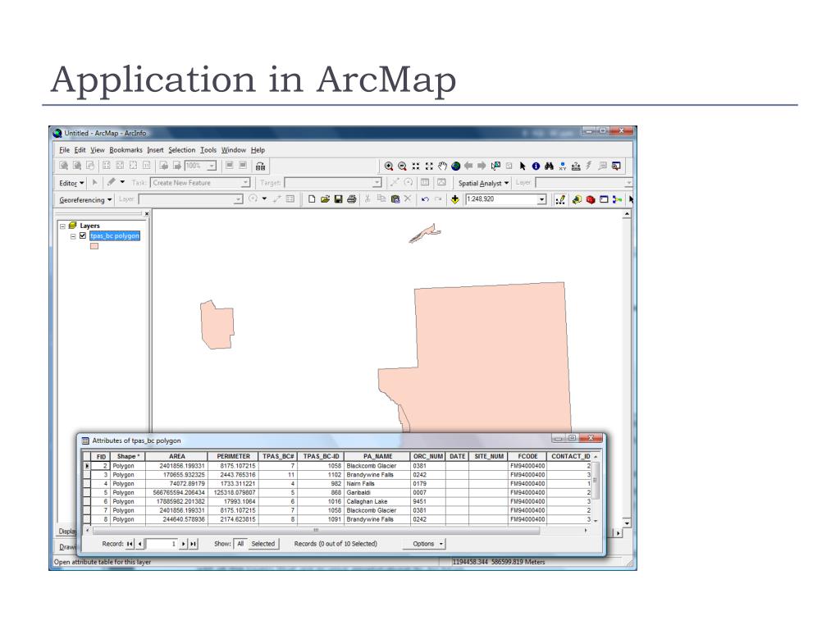Viewport: 840px width, 630px height.
Task: Click the tpas_bc polygon layer color swatch
Action: point(94,246)
